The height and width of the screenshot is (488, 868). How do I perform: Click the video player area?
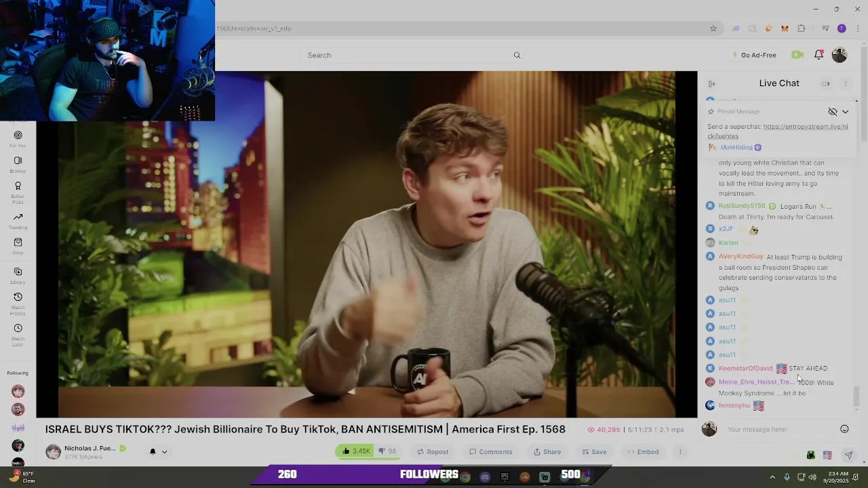366,244
